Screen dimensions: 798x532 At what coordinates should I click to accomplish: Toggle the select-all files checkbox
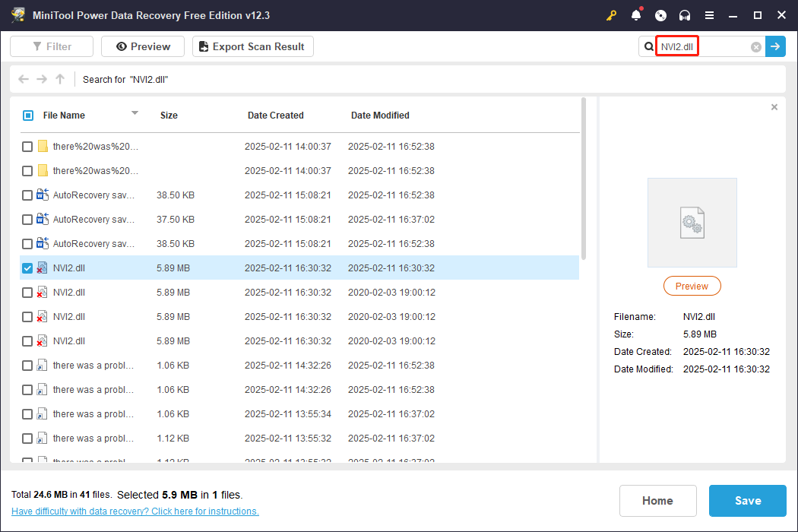[28, 116]
